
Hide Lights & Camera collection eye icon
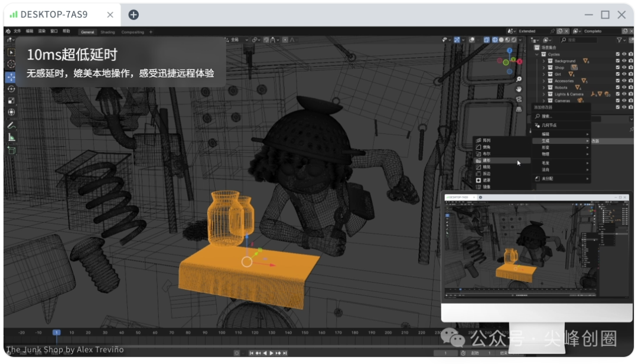(x=624, y=94)
